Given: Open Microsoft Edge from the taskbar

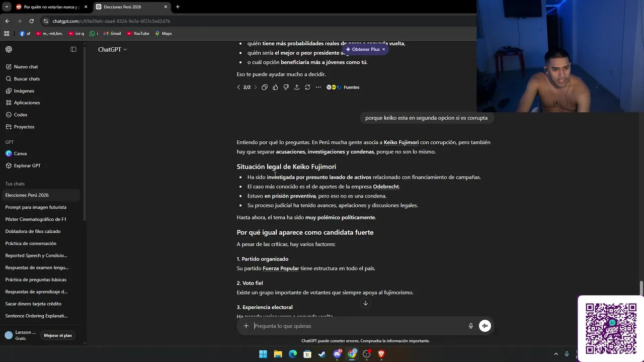Looking at the screenshot, I should click(293, 354).
